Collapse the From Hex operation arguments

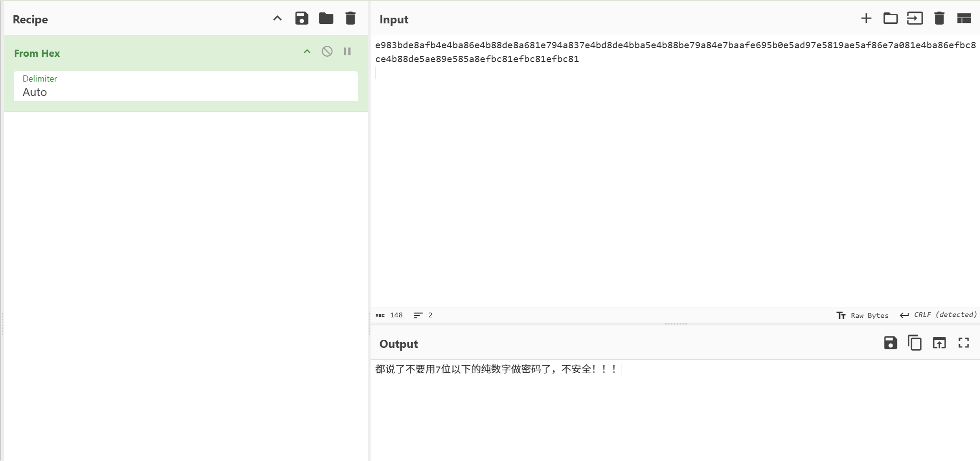307,52
